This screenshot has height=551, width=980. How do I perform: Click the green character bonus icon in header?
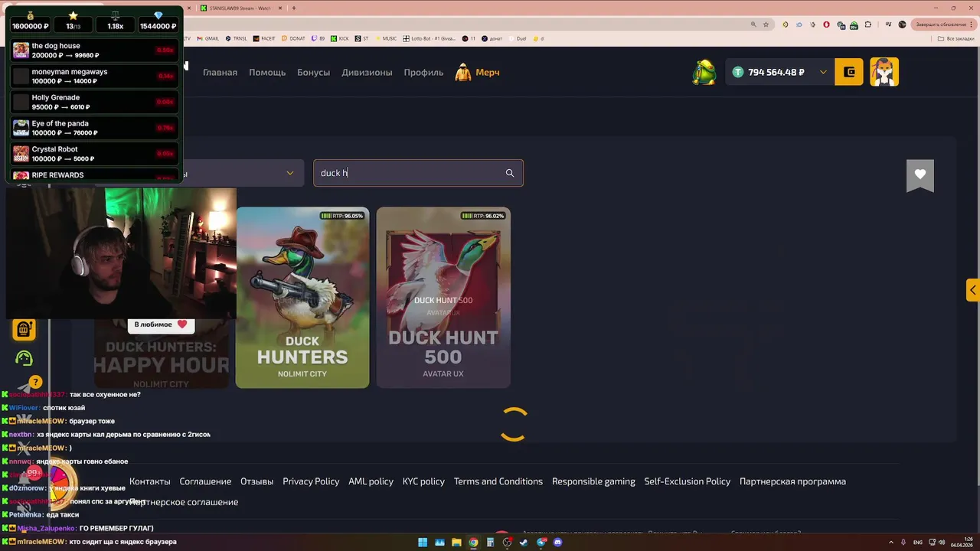coord(704,72)
